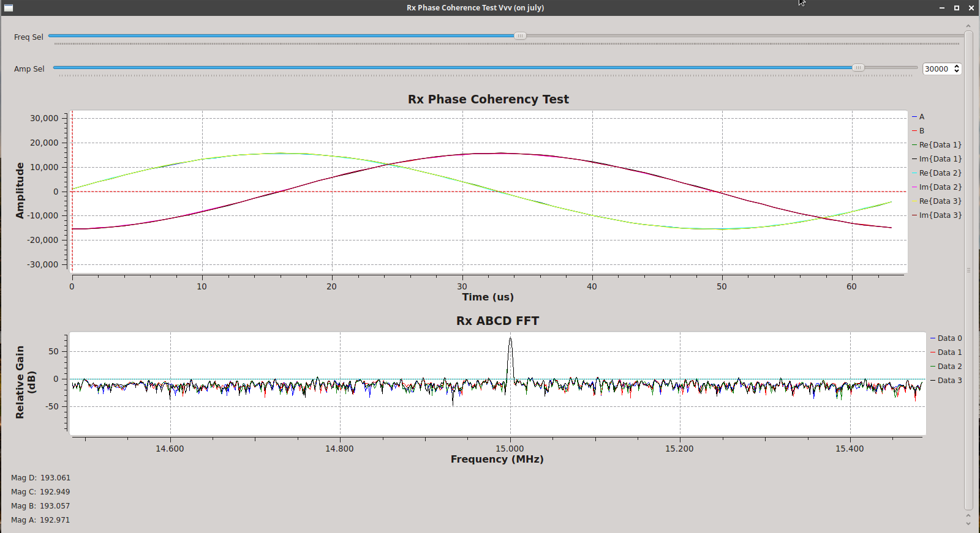The height and width of the screenshot is (533, 980).
Task: Toggle the Im{Data 2} legend entry
Action: click(940, 187)
